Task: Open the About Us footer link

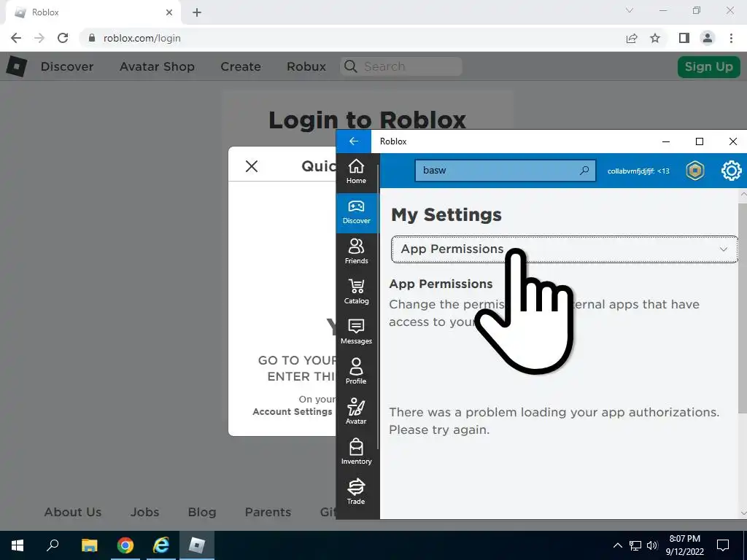Action: [x=73, y=512]
